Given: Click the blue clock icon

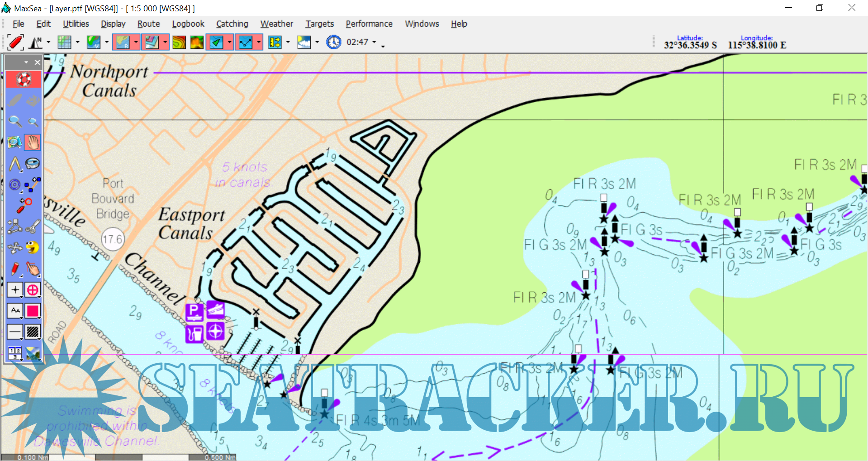Looking at the screenshot, I should (x=333, y=43).
